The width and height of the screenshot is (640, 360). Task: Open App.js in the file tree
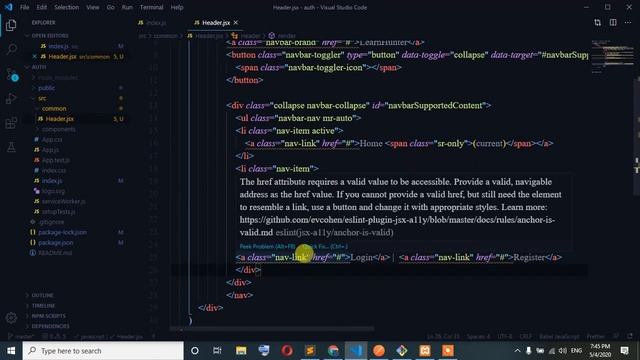tap(50, 150)
